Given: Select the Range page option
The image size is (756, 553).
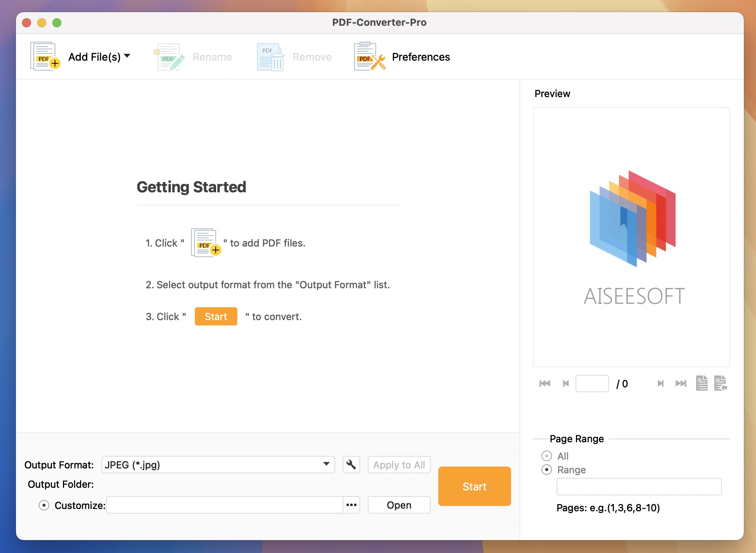Looking at the screenshot, I should pos(546,470).
